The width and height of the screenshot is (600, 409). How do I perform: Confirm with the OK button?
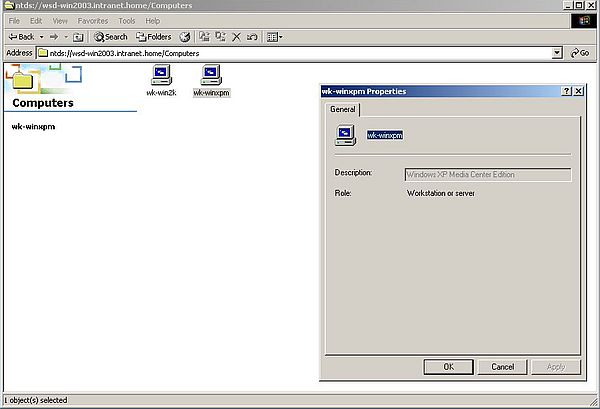pyautogui.click(x=448, y=367)
